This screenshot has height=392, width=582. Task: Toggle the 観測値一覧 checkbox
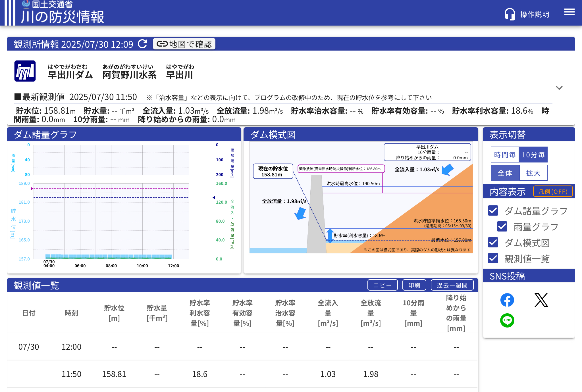(493, 258)
